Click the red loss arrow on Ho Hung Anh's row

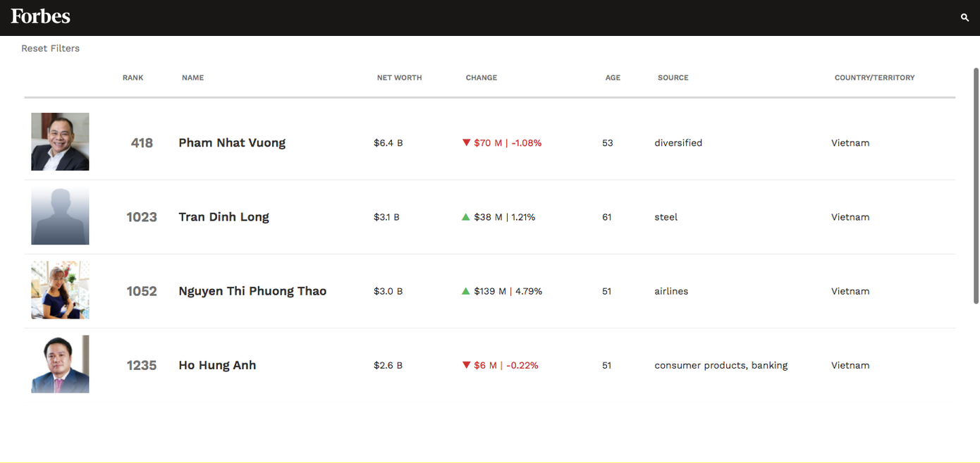[x=466, y=365]
